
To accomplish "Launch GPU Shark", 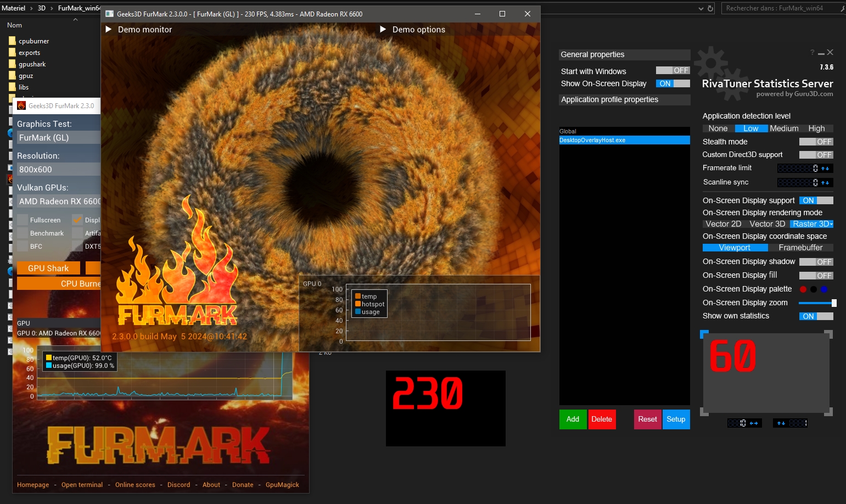I will [x=48, y=268].
